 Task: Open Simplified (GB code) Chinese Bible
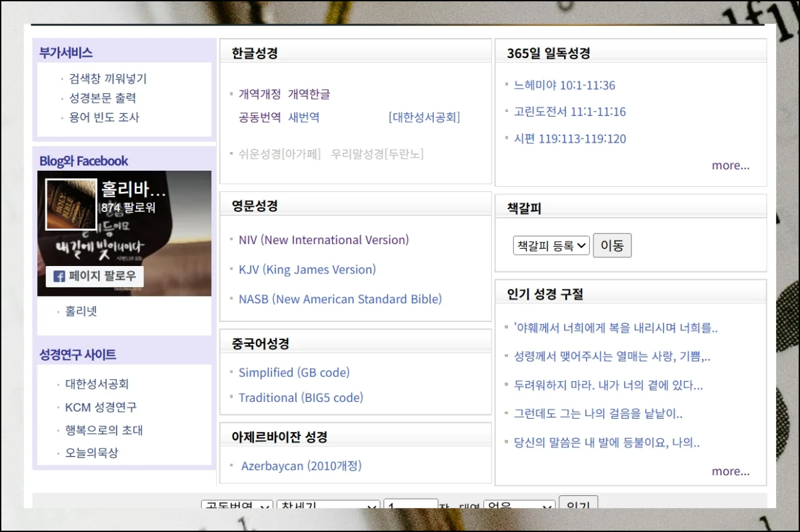[294, 373]
